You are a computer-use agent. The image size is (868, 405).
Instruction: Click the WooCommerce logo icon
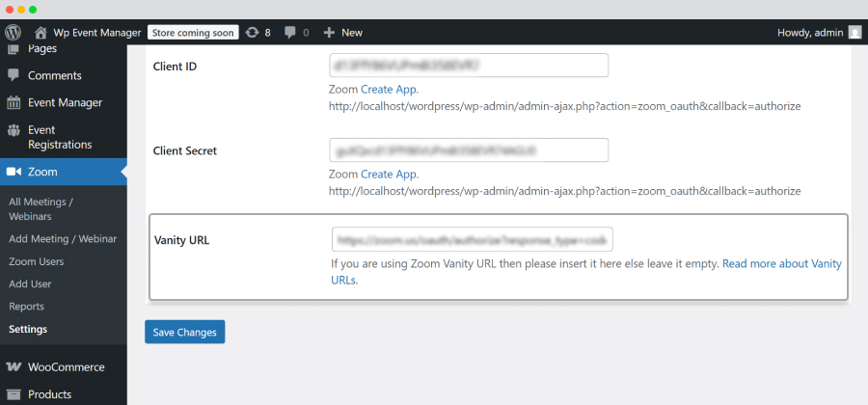coord(14,366)
